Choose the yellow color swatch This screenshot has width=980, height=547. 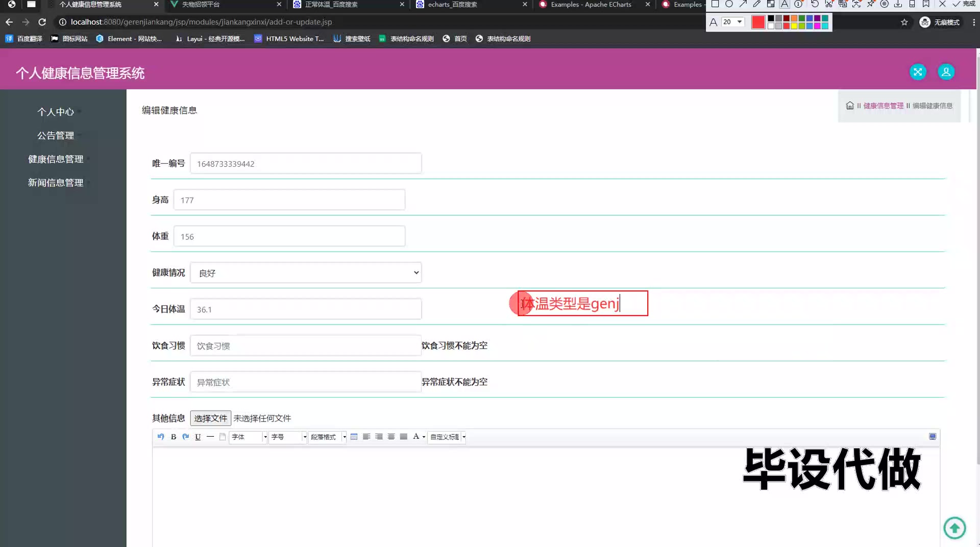point(794,26)
